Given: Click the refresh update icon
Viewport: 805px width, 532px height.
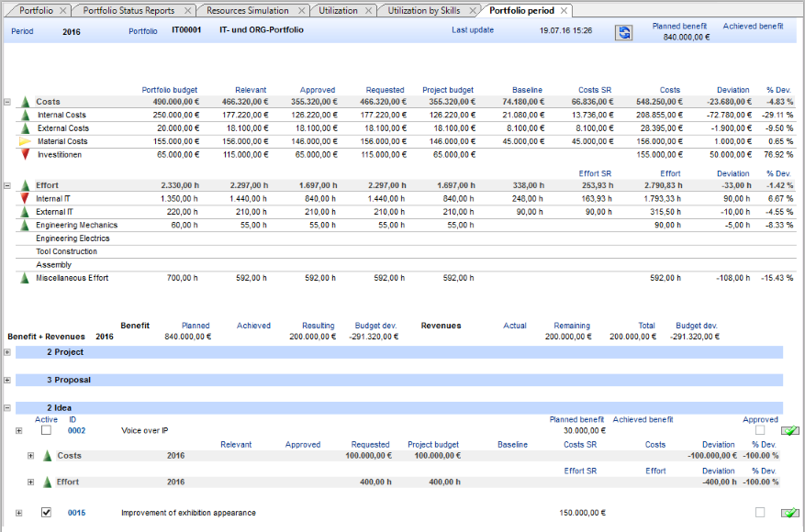Looking at the screenshot, I should tap(623, 33).
